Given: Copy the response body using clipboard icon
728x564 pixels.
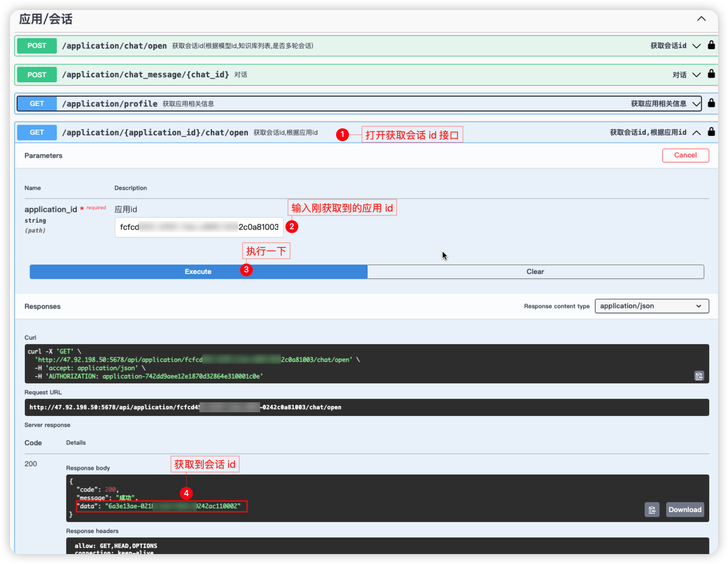Looking at the screenshot, I should coord(652,509).
